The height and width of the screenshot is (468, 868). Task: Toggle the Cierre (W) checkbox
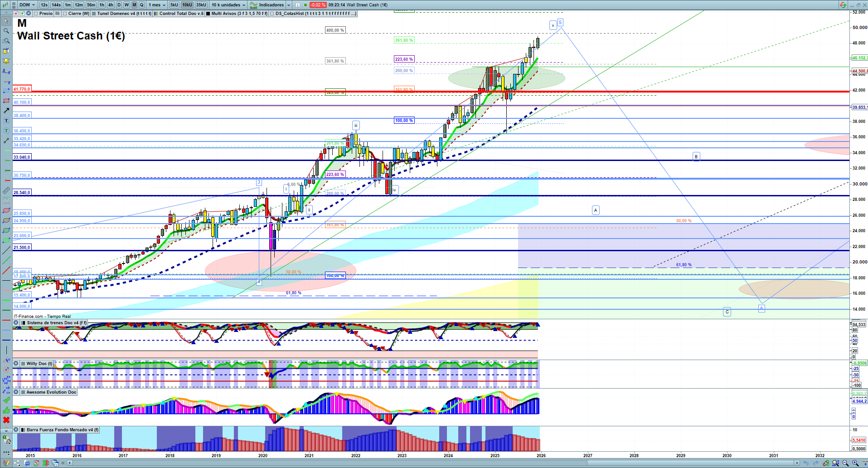pyautogui.click(x=65, y=14)
